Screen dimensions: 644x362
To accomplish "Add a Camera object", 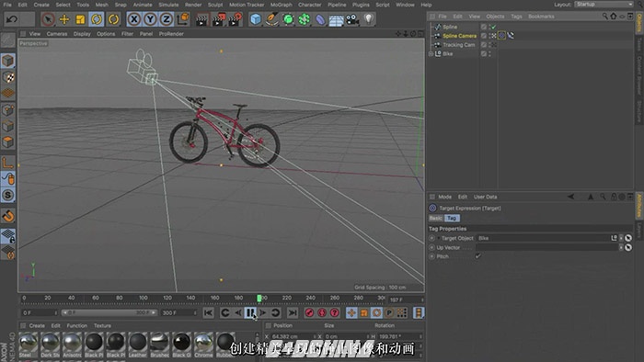I will coord(352,19).
